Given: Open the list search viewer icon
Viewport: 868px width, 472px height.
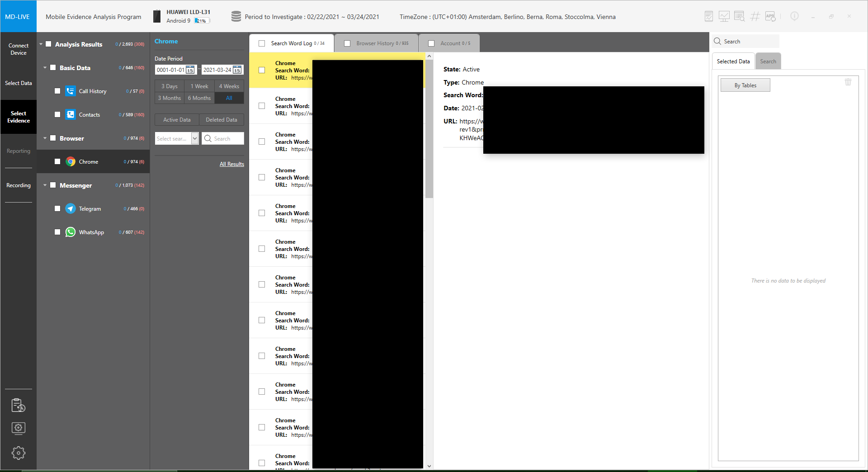Looking at the screenshot, I should tap(740, 17).
